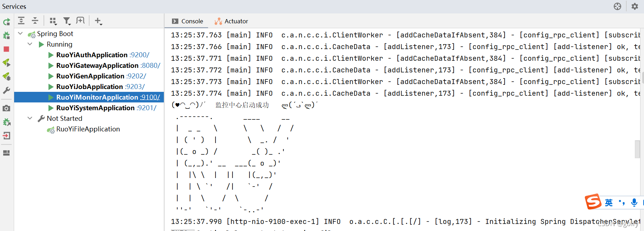Click the log line at 13:25:37.763
Image resolution: width=644 pixels, height=231 pixels.
pos(406,35)
